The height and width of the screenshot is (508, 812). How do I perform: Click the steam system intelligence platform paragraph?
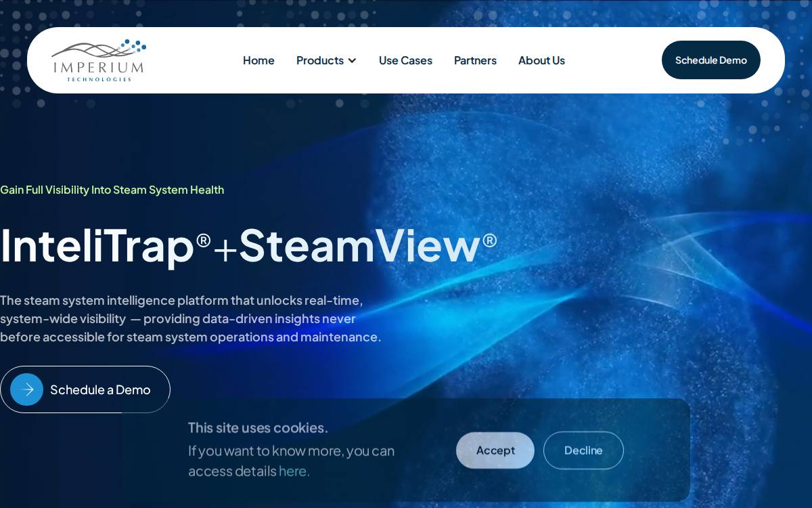(x=191, y=318)
